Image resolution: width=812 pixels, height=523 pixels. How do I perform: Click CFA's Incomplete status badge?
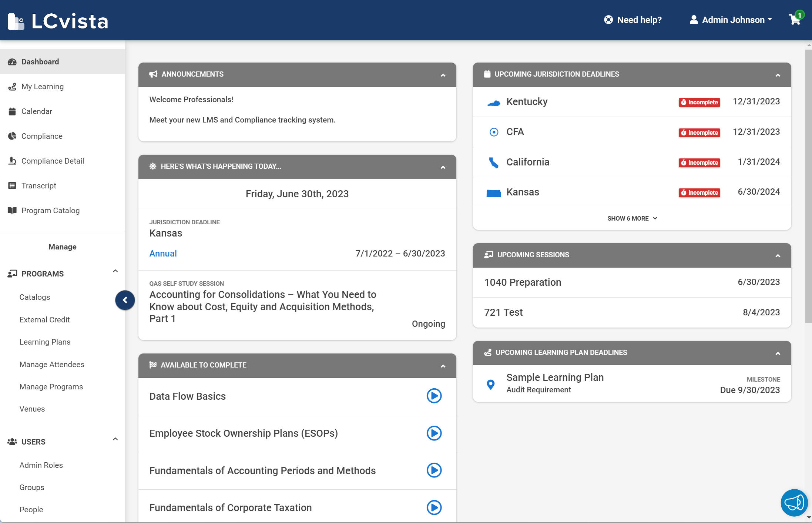click(x=699, y=133)
